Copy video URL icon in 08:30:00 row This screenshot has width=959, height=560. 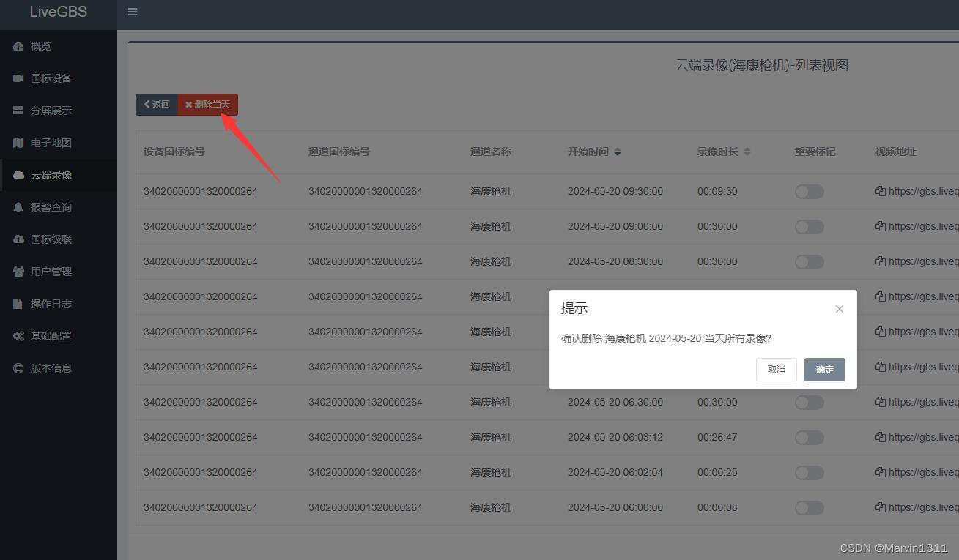click(881, 261)
